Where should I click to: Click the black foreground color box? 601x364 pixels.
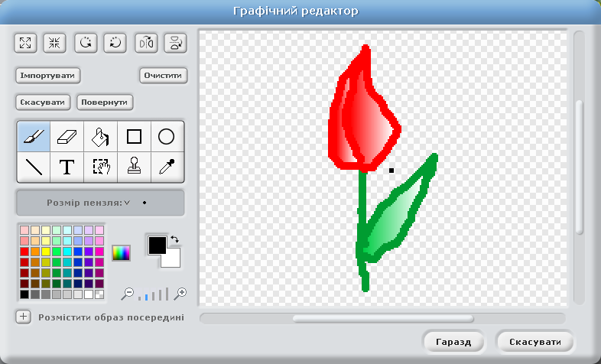[x=158, y=245]
